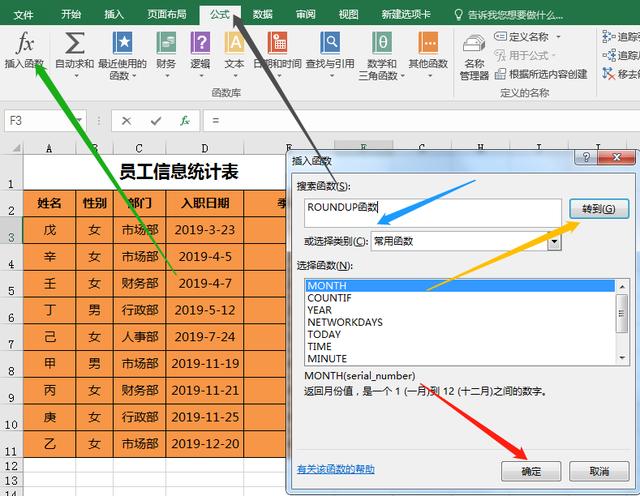Select MONTH in the function list
This screenshot has height=496, width=640.
pyautogui.click(x=460, y=285)
